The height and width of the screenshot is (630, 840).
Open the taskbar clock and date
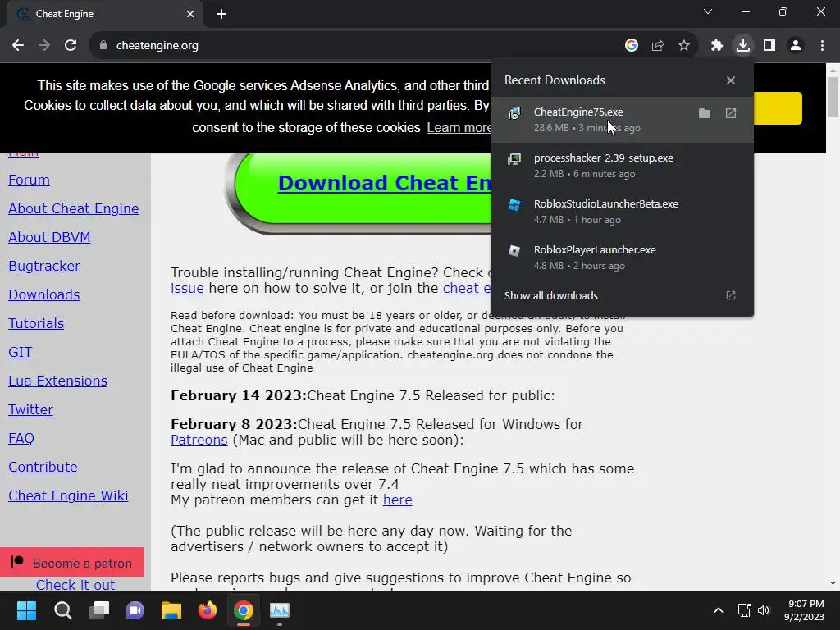click(804, 610)
